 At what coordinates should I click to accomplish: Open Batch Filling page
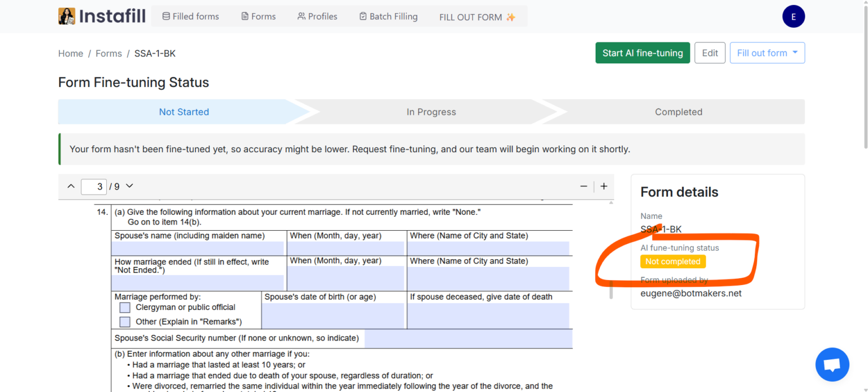point(388,16)
